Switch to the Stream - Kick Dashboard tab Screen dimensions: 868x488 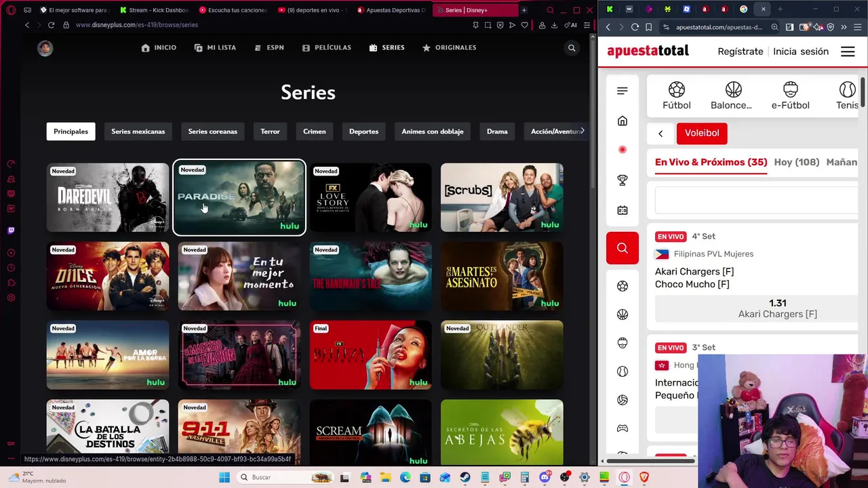pyautogui.click(x=153, y=10)
